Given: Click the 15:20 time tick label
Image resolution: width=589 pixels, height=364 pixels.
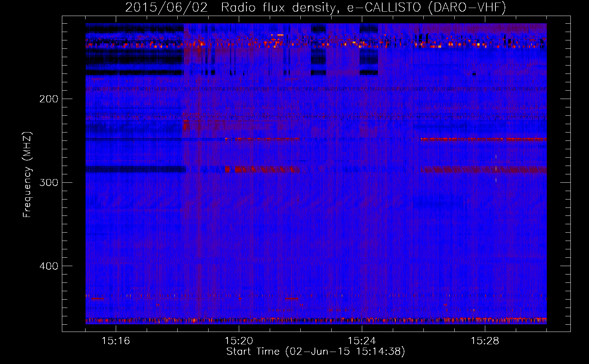Looking at the screenshot, I should pyautogui.click(x=239, y=341).
